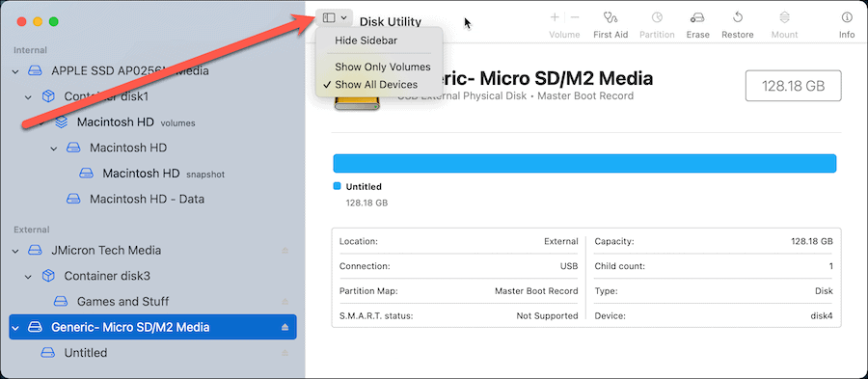Click the Container disk3 cube icon
868x379 pixels.
click(48, 276)
